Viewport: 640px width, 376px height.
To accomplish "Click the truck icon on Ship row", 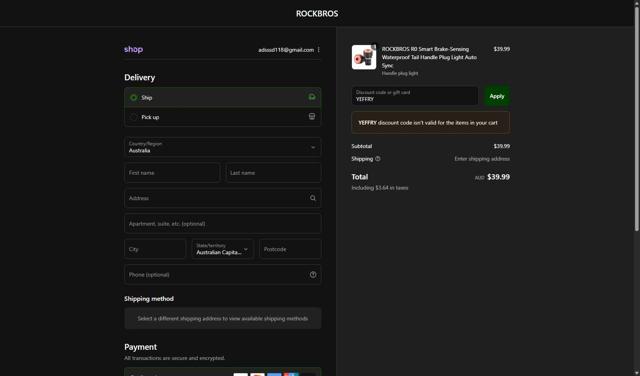I will tap(312, 97).
